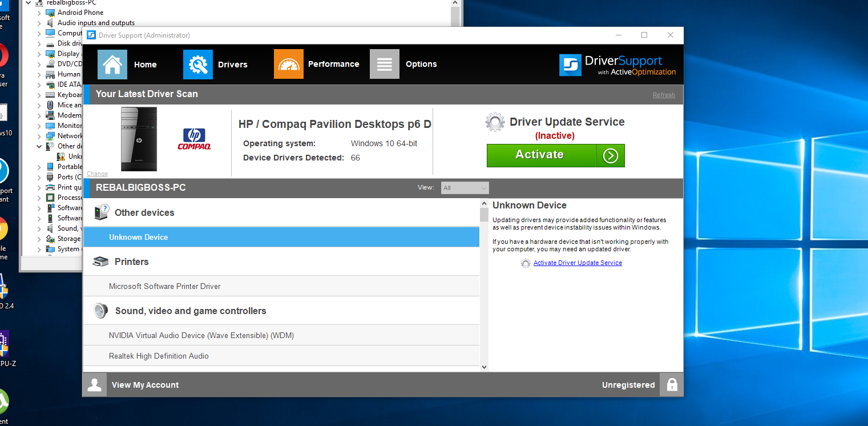This screenshot has height=426, width=868.
Task: Click the DriverSupport logo
Action: (x=617, y=65)
